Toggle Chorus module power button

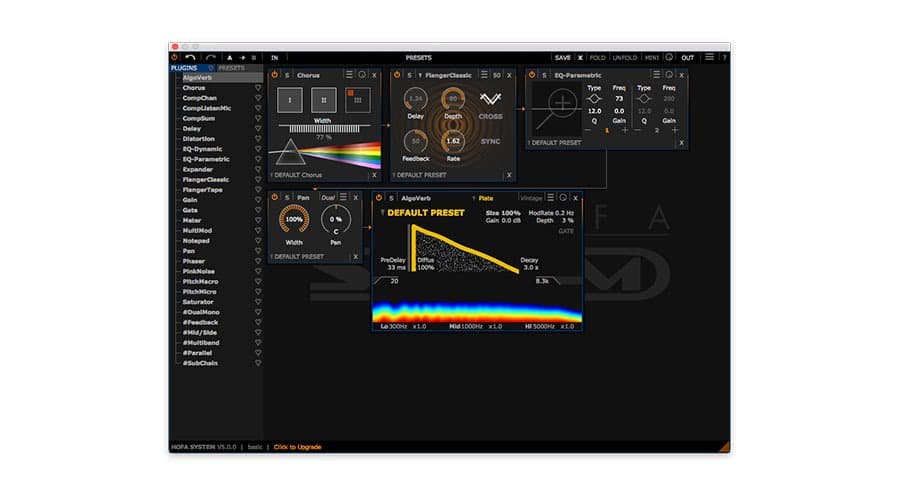[274, 75]
